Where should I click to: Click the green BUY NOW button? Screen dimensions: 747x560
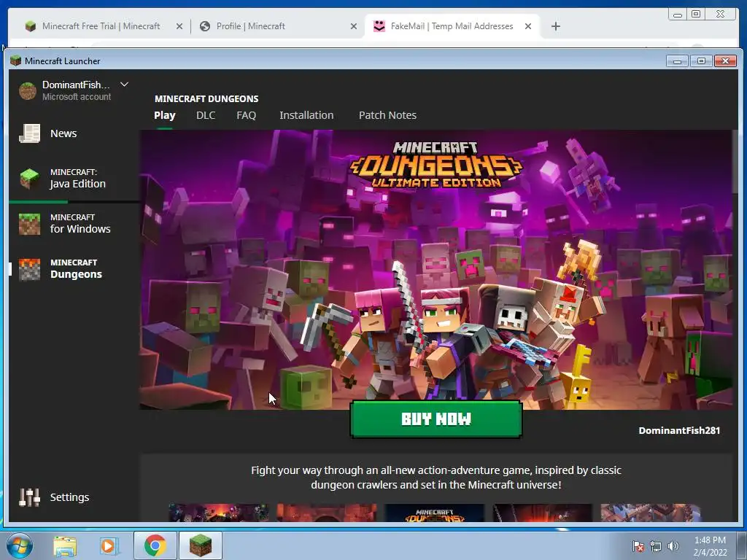click(436, 419)
